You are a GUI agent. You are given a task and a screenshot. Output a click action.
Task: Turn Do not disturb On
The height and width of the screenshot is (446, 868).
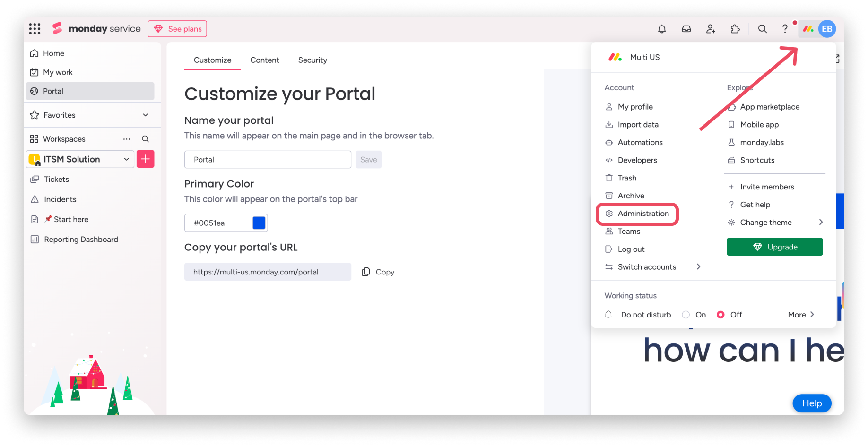(686, 314)
